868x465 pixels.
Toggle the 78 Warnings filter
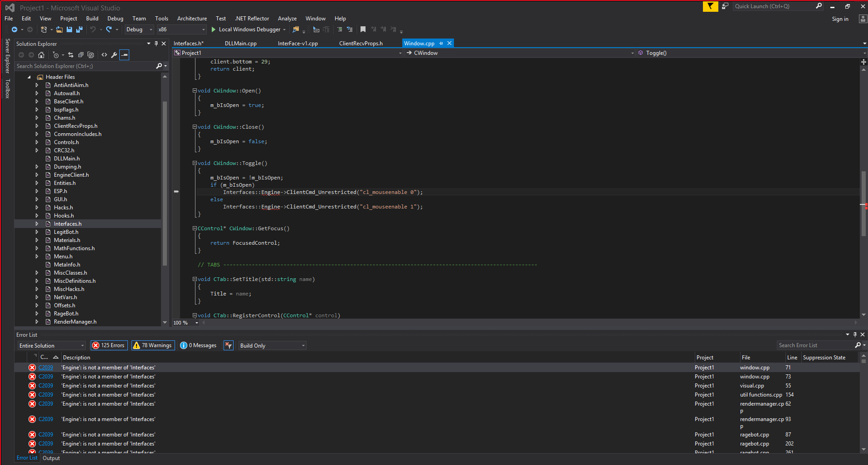pyautogui.click(x=153, y=345)
